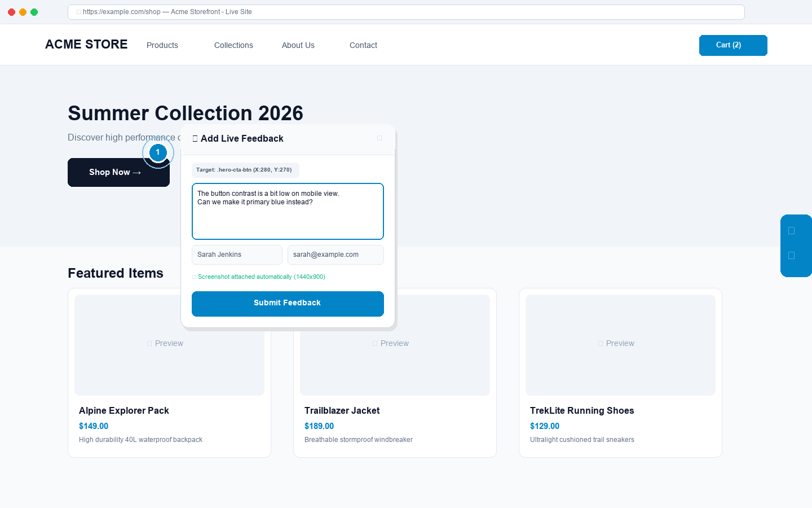The width and height of the screenshot is (812, 508).
Task: Open the Trailblazer Jacket preview image
Action: click(x=395, y=345)
